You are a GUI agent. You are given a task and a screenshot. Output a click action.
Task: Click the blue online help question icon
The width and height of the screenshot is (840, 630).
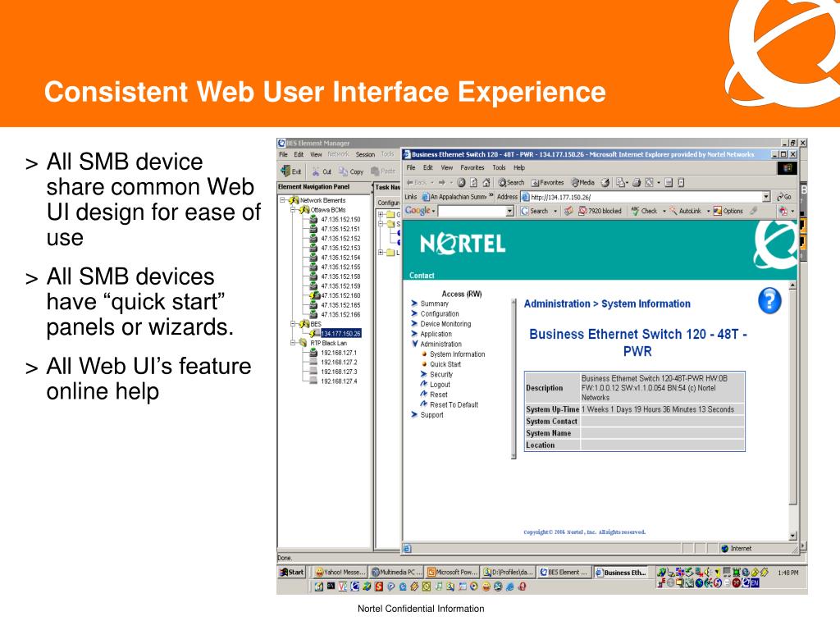tap(769, 300)
